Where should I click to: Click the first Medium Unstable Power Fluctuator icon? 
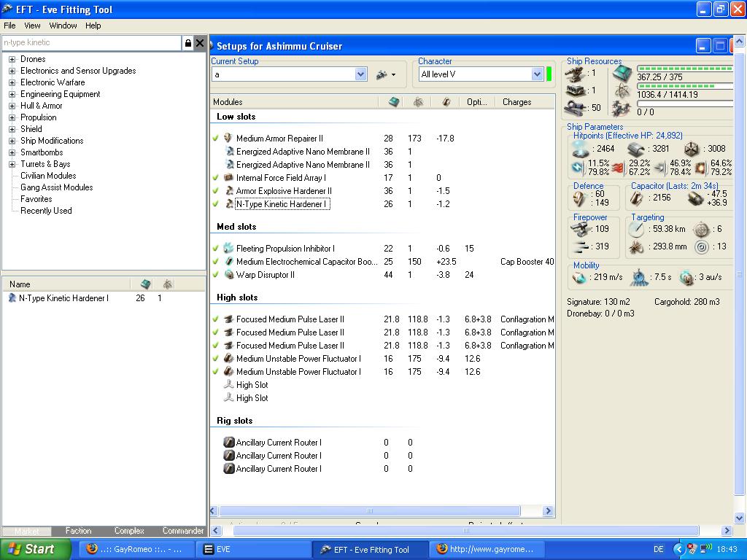[228, 359]
